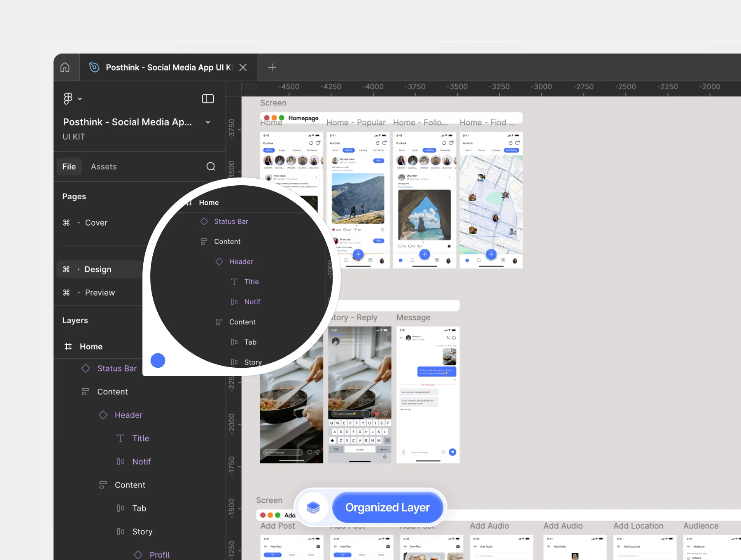The height and width of the screenshot is (560, 741).
Task: Search layers with magnifier icon
Action: (211, 166)
